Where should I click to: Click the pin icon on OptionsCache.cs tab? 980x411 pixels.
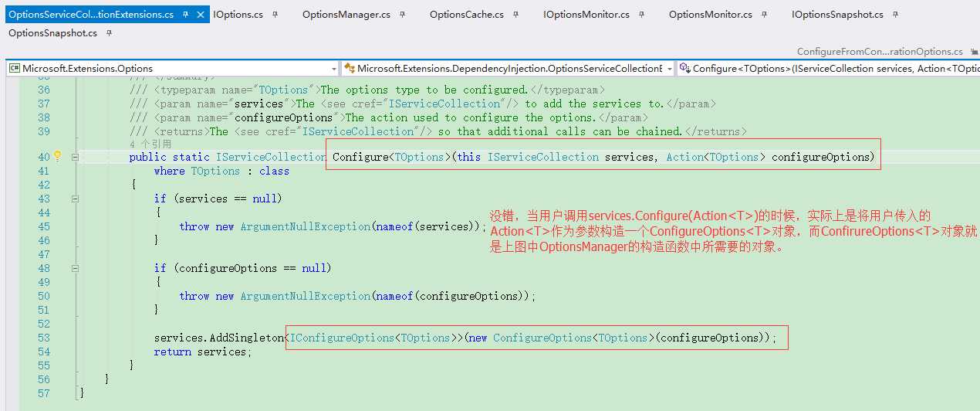tap(516, 15)
